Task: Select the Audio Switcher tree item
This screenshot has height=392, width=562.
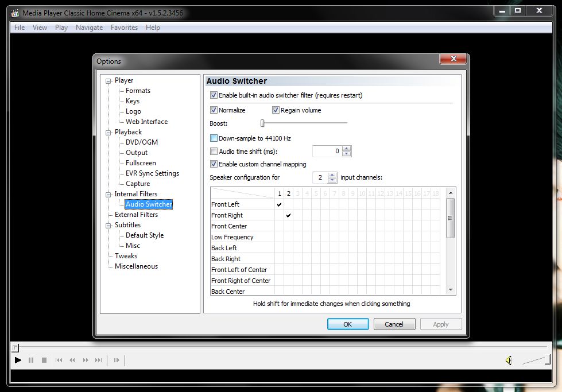Action: tap(149, 204)
